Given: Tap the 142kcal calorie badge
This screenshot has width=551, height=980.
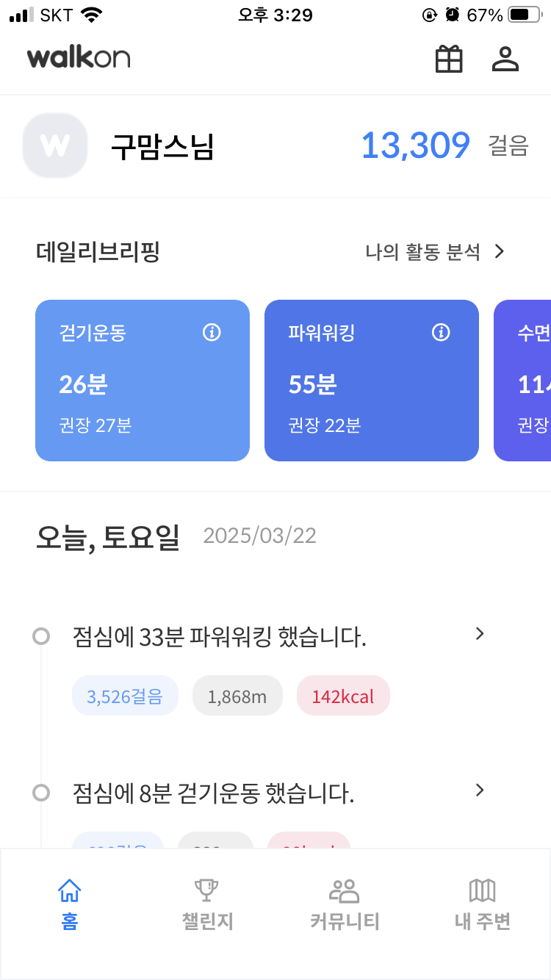Looking at the screenshot, I should click(343, 696).
